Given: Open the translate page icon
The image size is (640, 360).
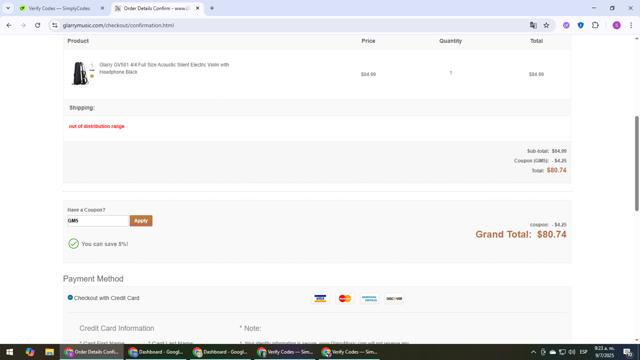Looking at the screenshot, I should tap(533, 25).
